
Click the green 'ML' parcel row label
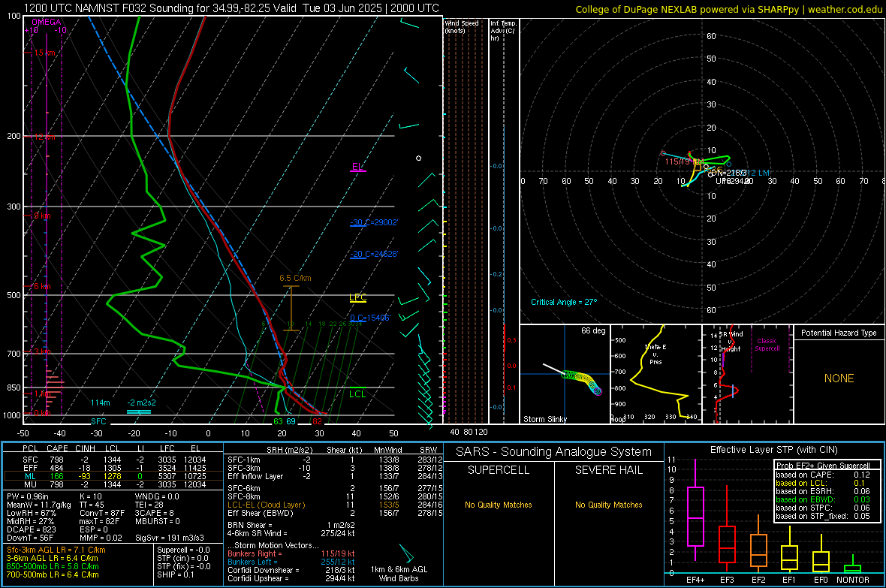tap(30, 477)
